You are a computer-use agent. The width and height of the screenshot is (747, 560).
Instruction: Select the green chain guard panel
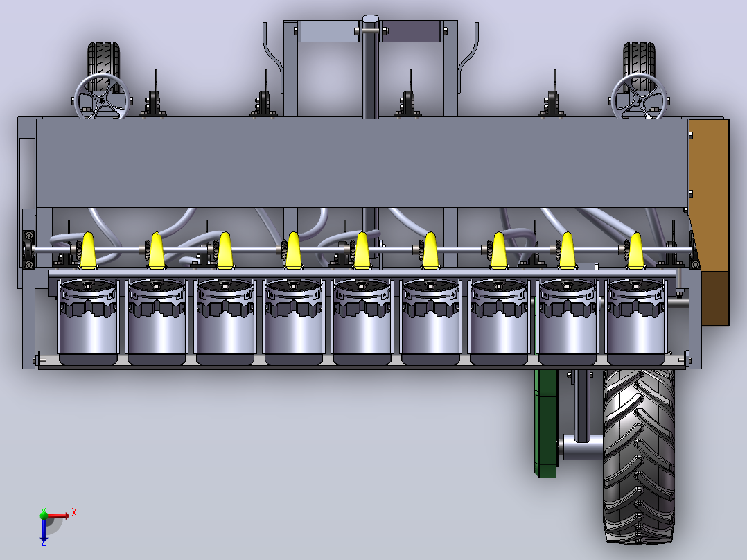[545, 423]
